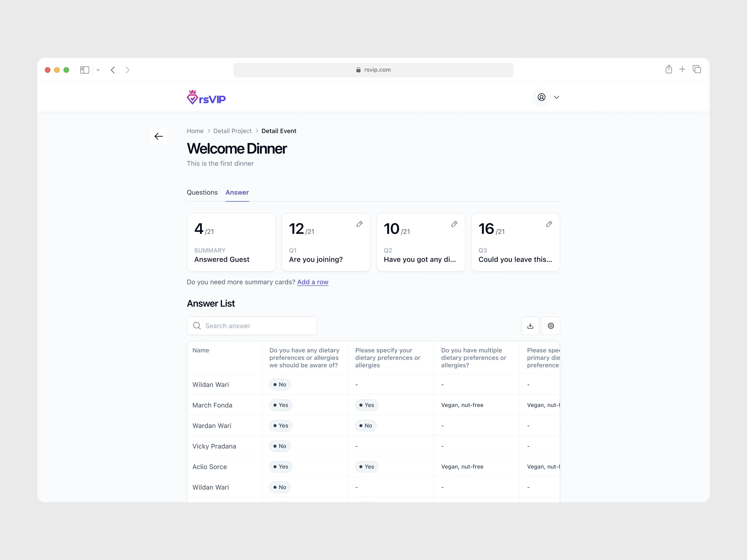Go to Detail Project breadcrumb
This screenshot has height=560, width=747.
[232, 131]
